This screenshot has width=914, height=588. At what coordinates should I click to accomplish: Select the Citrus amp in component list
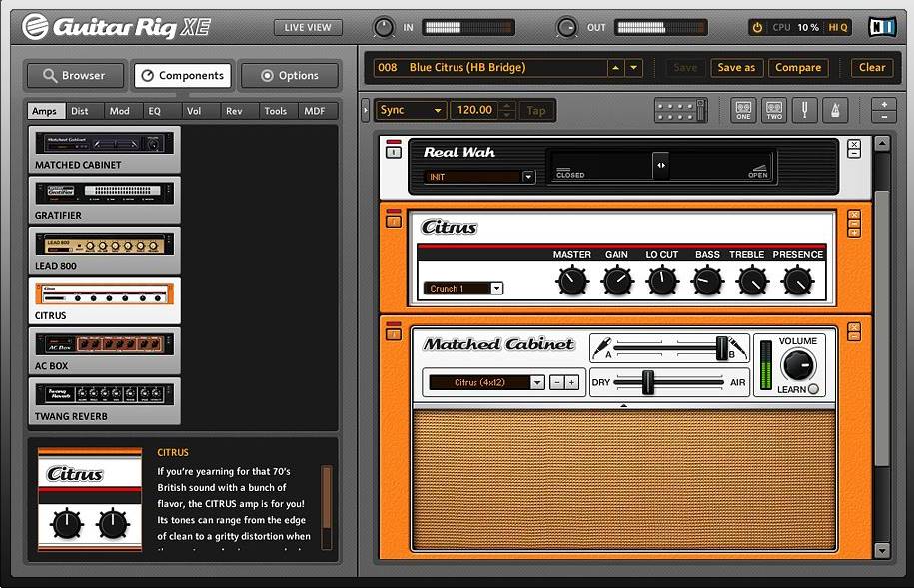[x=104, y=300]
